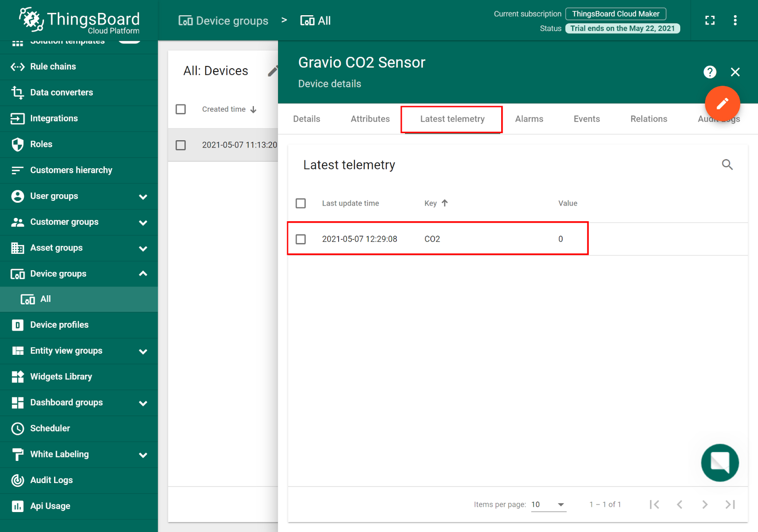Open the Integrations section

[x=54, y=118]
